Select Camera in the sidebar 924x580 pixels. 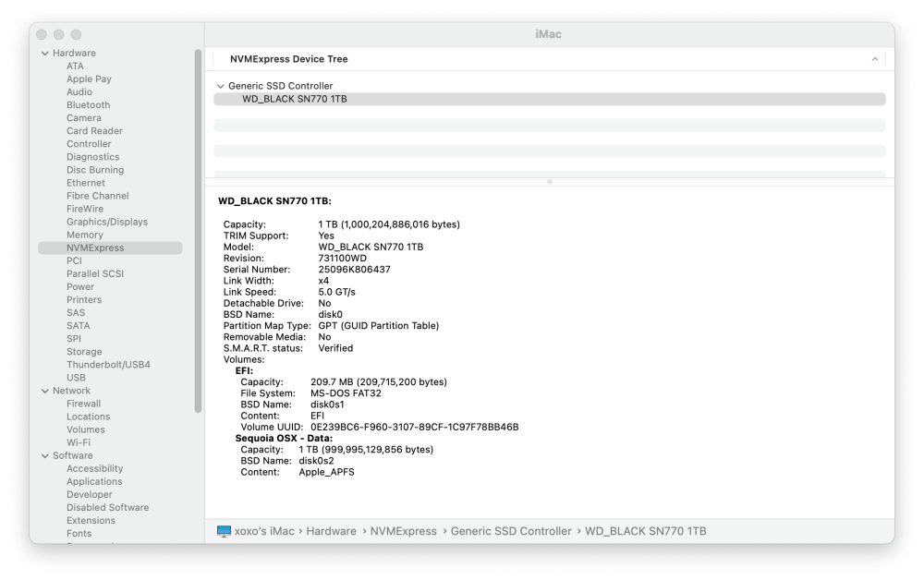[x=84, y=118]
